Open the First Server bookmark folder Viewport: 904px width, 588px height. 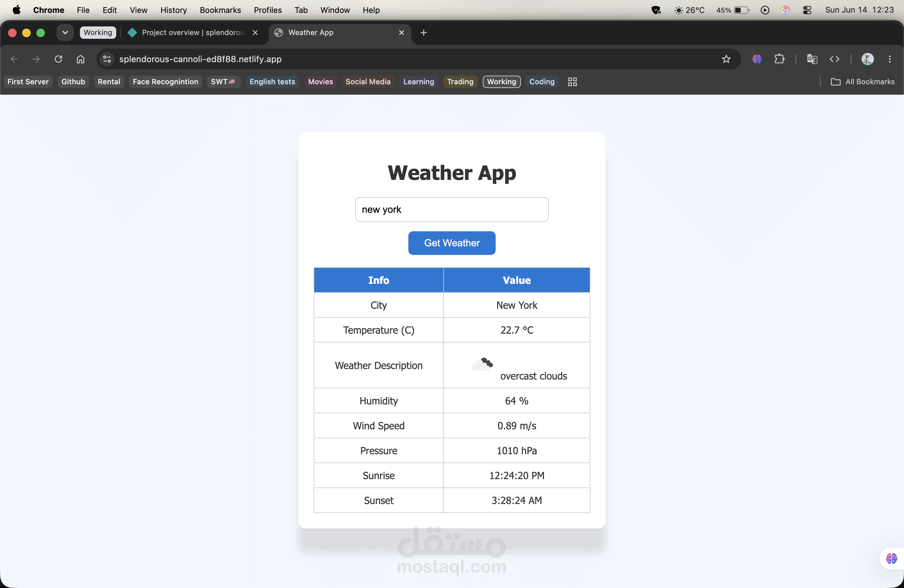[28, 82]
